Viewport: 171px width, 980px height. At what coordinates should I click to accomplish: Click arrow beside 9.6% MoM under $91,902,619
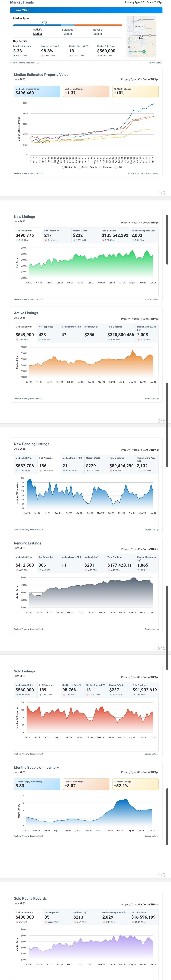click(134, 695)
